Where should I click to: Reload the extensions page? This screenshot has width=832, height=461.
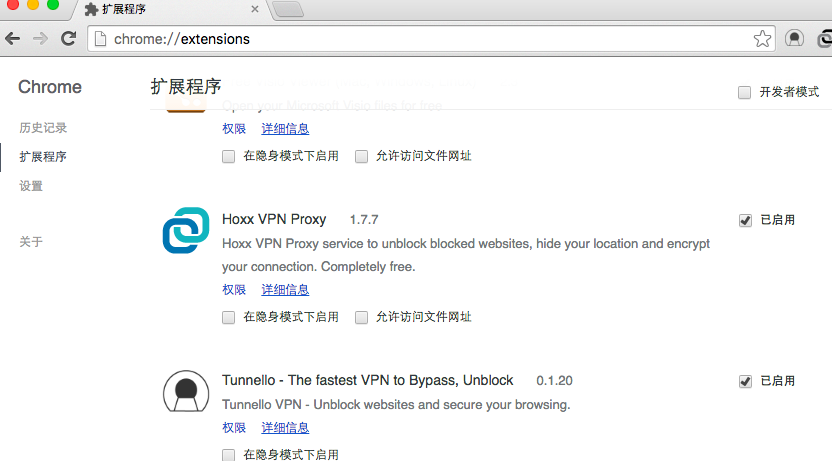point(68,38)
